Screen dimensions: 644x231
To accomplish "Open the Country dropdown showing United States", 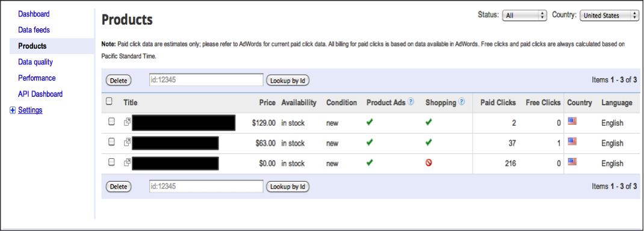I will (x=609, y=16).
